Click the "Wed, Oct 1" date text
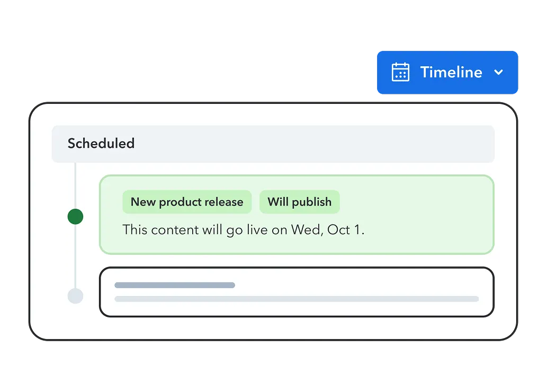This screenshot has width=547, height=392. [327, 230]
